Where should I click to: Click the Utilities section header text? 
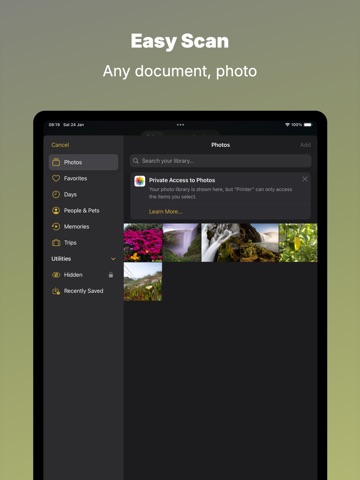point(61,259)
